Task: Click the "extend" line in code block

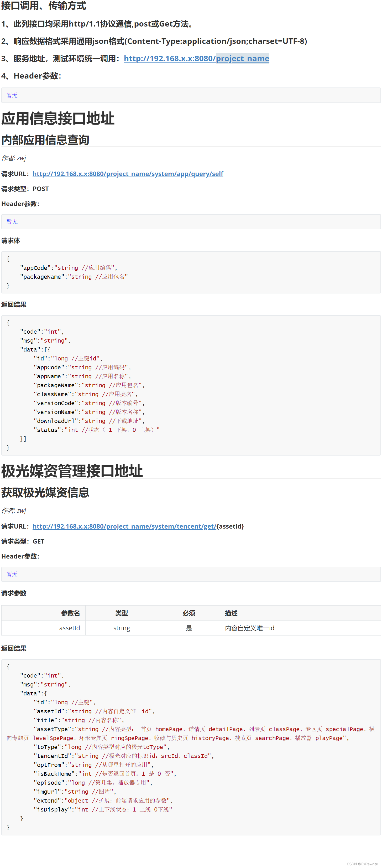Action: [x=103, y=800]
